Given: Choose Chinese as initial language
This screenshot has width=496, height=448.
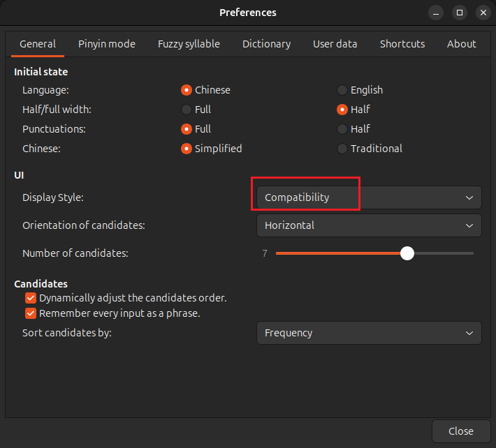Looking at the screenshot, I should (x=187, y=90).
